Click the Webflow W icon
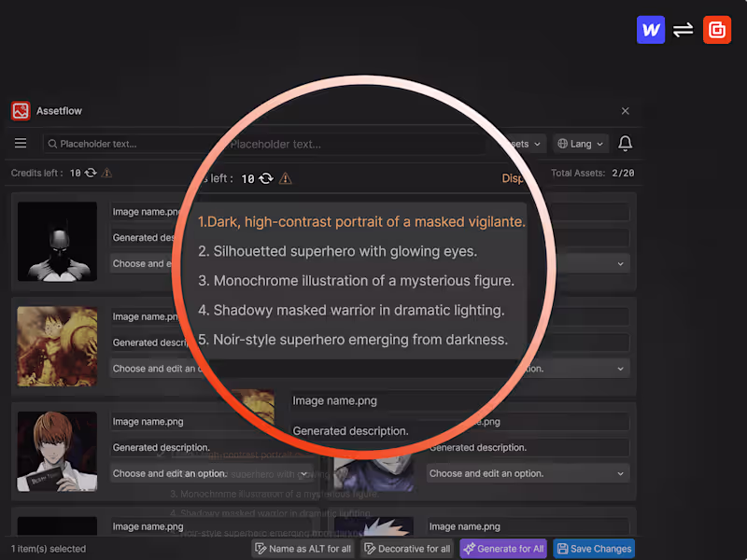The width and height of the screenshot is (747, 560). [x=651, y=30]
